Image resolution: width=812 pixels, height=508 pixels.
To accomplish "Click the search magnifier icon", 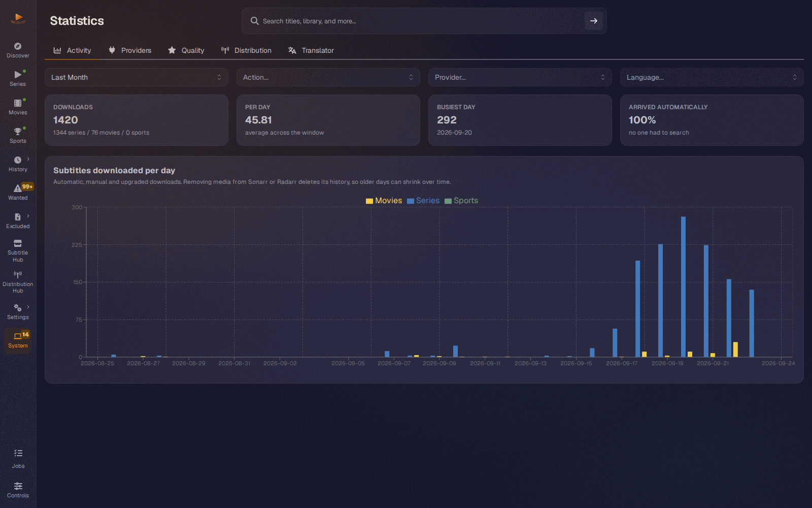I will [254, 21].
